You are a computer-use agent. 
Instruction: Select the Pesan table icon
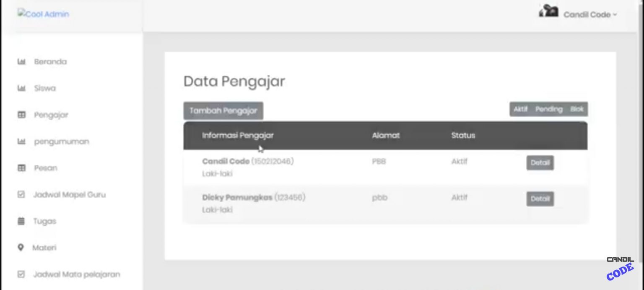[21, 168]
